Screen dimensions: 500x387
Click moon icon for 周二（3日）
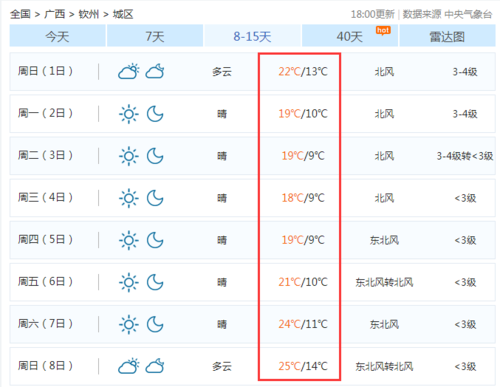click(155, 156)
